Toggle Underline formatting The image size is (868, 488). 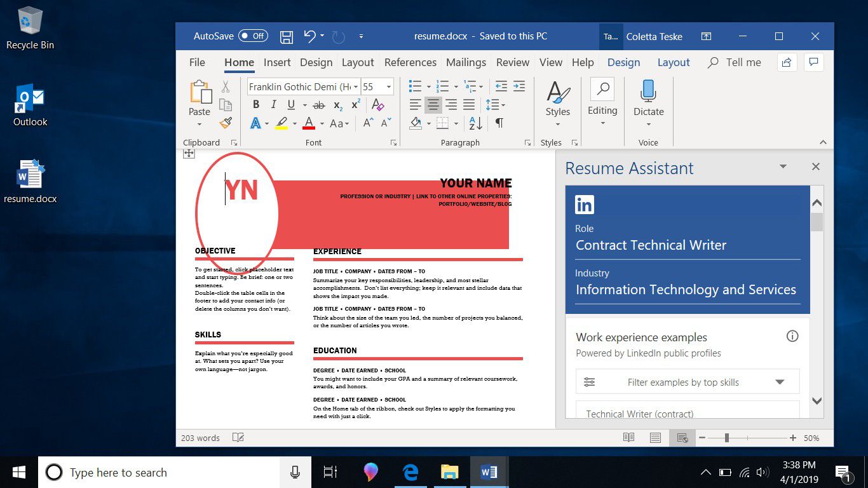click(291, 105)
